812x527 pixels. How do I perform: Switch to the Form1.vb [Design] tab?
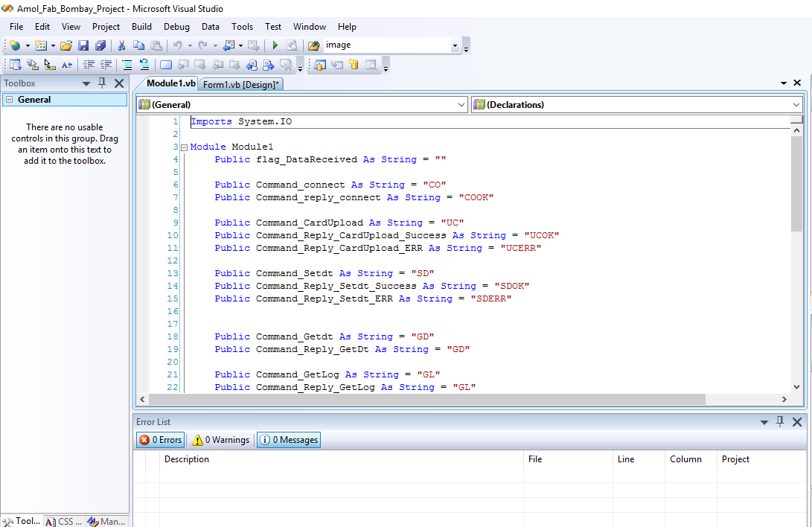[241, 85]
